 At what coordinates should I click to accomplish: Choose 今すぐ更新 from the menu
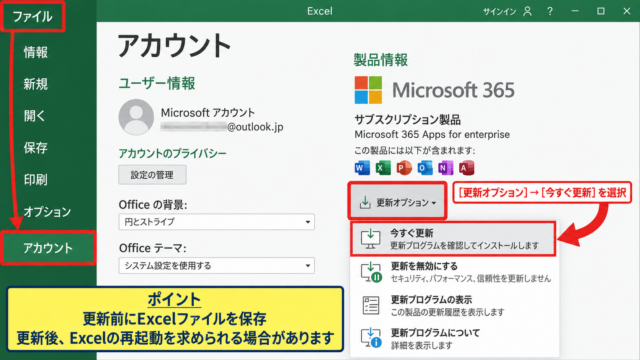pyautogui.click(x=453, y=239)
